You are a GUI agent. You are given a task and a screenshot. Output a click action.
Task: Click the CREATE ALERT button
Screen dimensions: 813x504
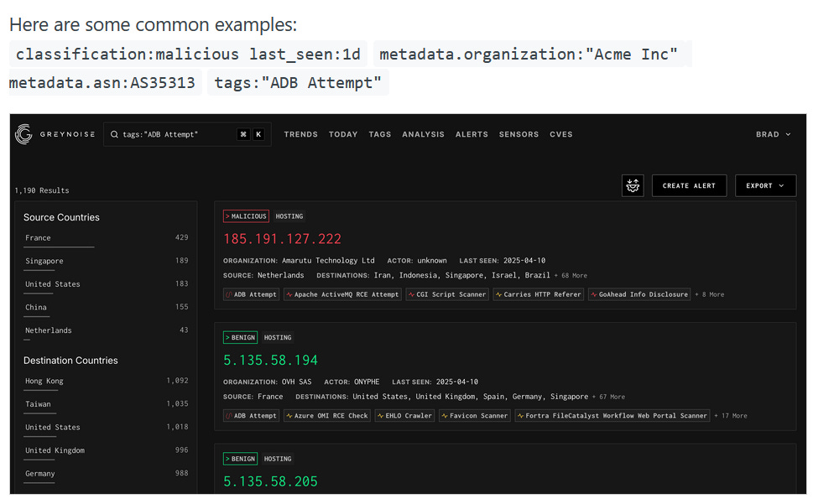689,185
